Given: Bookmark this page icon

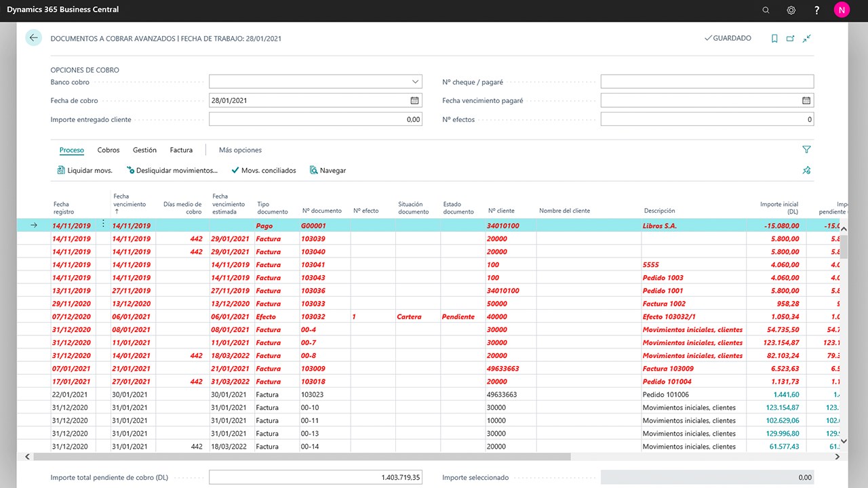Looking at the screenshot, I should coord(774,39).
